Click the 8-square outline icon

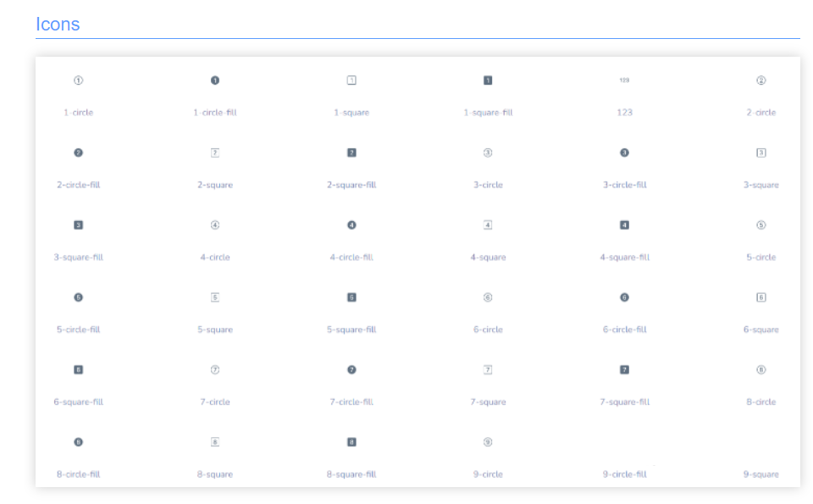coord(215,442)
